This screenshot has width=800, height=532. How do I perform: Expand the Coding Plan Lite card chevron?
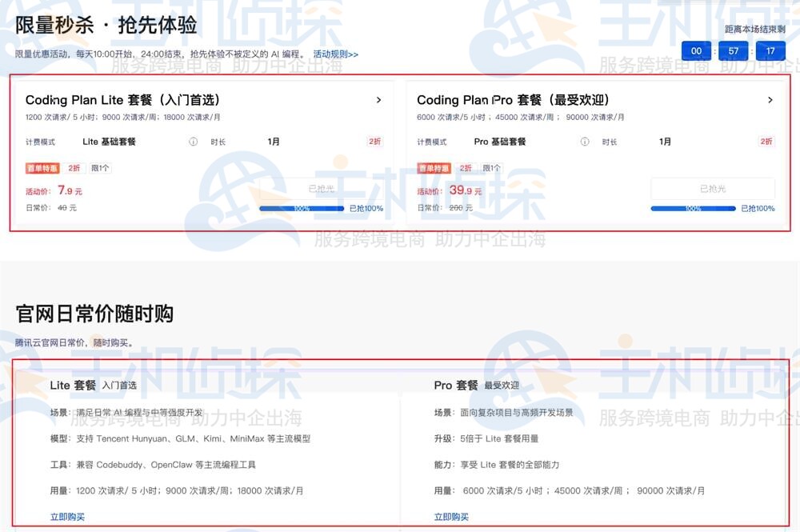[x=378, y=100]
